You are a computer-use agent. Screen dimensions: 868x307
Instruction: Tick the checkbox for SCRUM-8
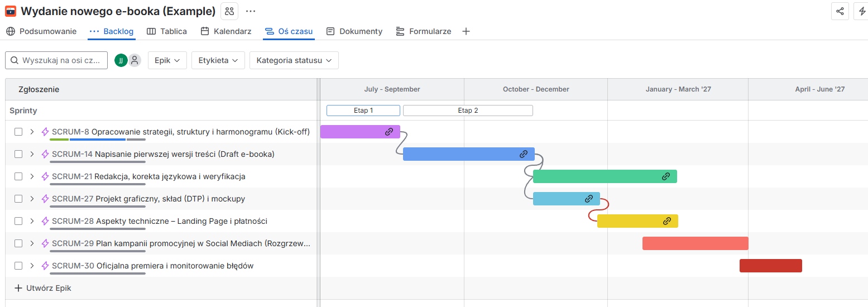tap(18, 132)
